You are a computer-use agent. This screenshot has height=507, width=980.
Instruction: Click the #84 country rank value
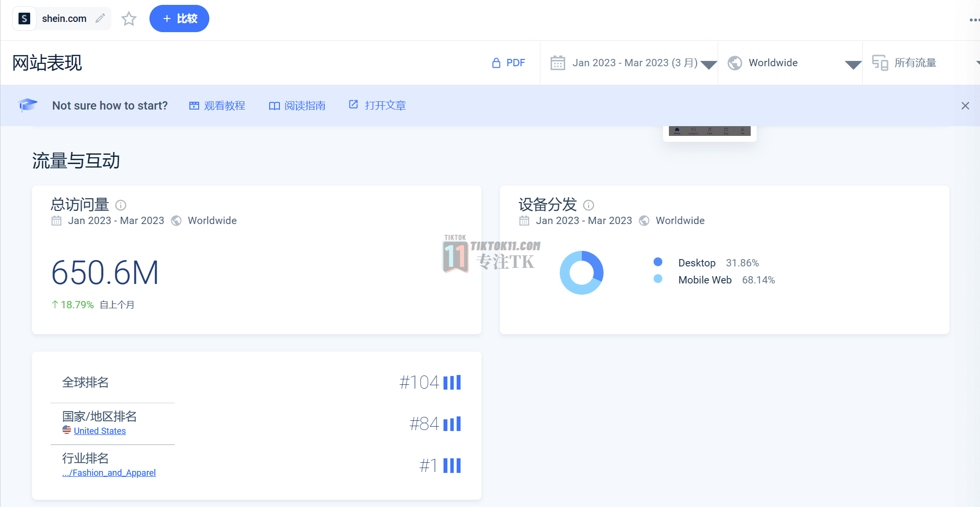click(424, 424)
